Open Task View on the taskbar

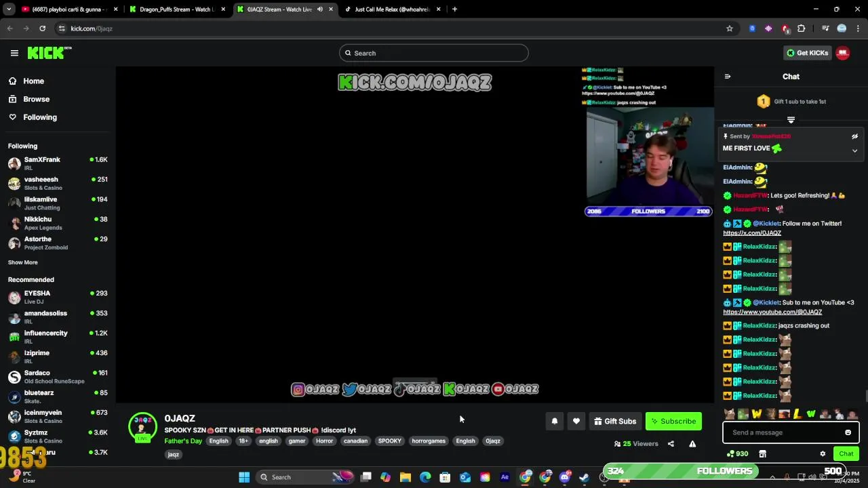click(x=366, y=477)
